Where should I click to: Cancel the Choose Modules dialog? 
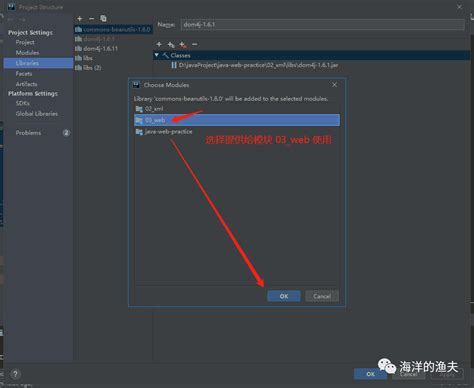click(322, 296)
